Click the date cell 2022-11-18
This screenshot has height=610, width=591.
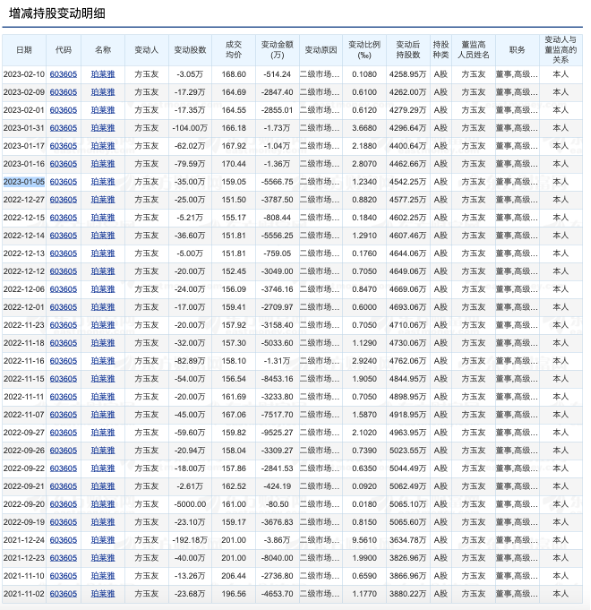[24, 343]
